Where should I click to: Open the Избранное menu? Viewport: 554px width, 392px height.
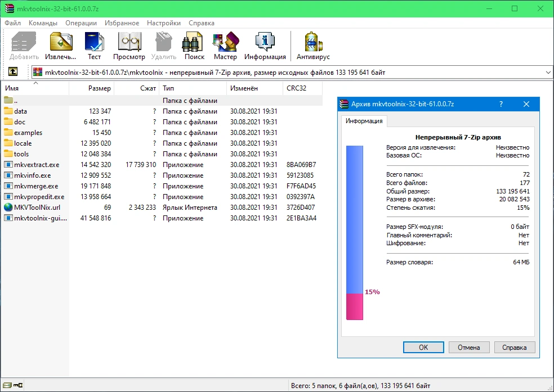(122, 23)
